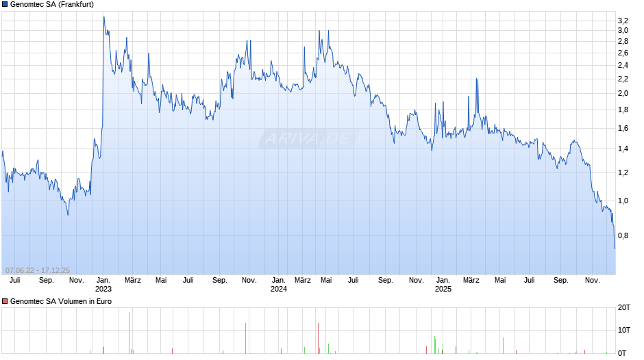Click the date range '07.06.22 - 17.12.25'
Screen dimensions: 644x360
click(38, 270)
